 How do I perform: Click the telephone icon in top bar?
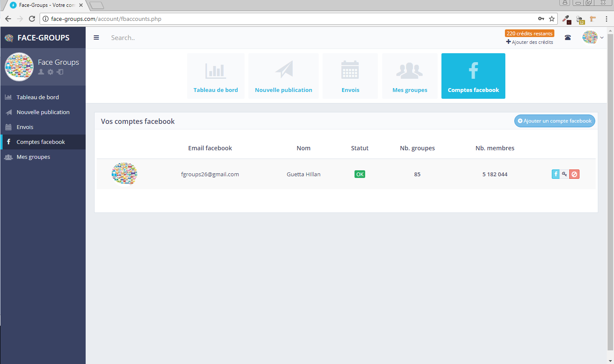click(x=568, y=37)
